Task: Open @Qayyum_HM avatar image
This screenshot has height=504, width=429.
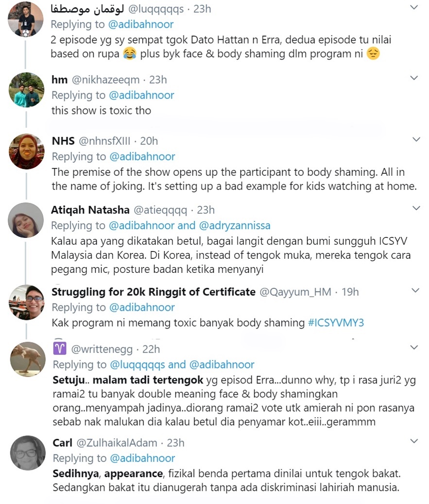Action: click(x=26, y=302)
